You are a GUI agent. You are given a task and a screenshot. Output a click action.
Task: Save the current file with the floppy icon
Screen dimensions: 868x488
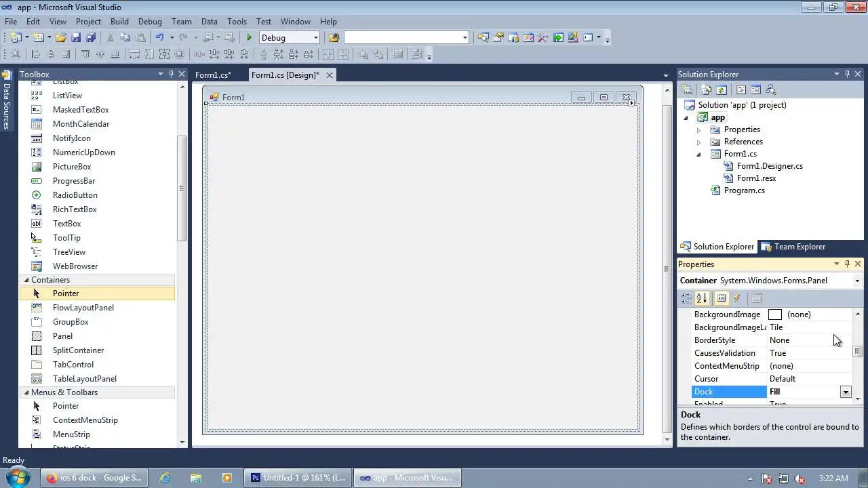click(76, 37)
